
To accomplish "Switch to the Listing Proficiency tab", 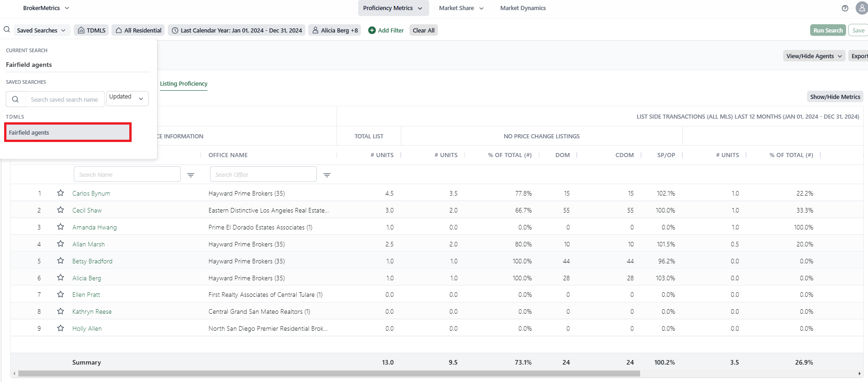I will click(x=183, y=84).
